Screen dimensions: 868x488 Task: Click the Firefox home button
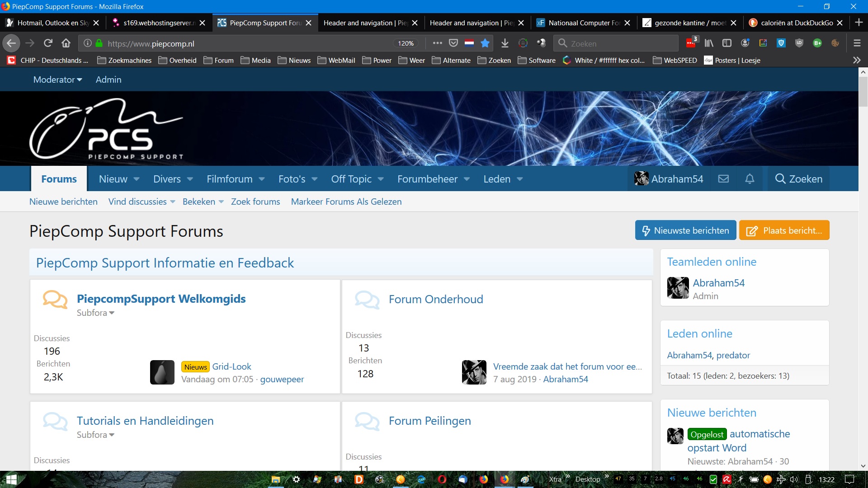pos(66,43)
